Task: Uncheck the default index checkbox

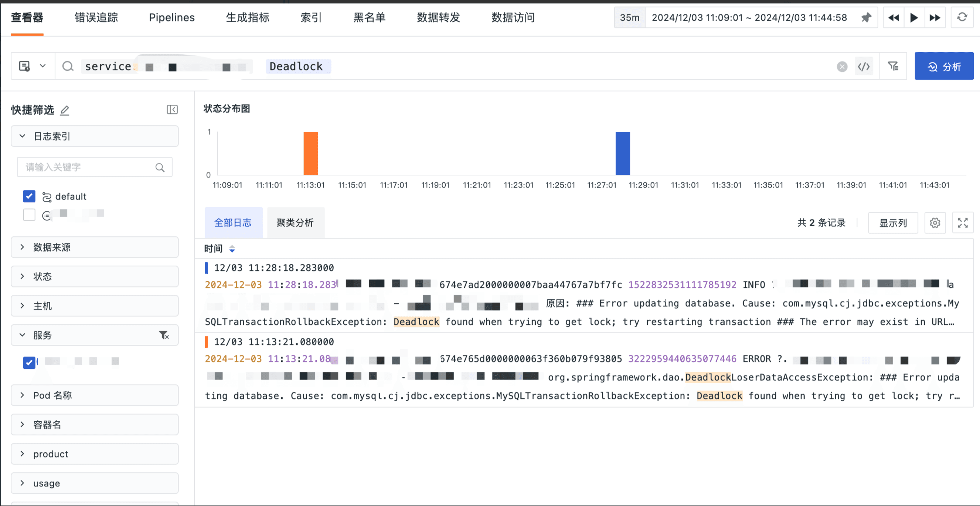Action: (29, 196)
